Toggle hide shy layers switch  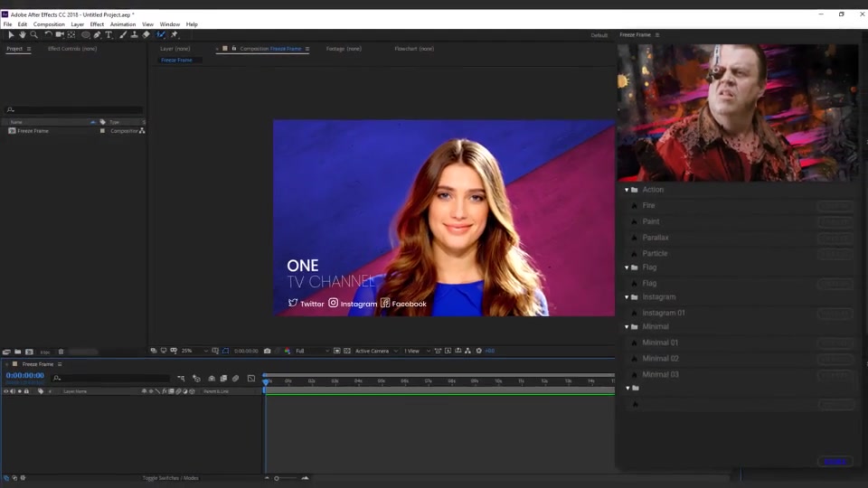click(212, 379)
